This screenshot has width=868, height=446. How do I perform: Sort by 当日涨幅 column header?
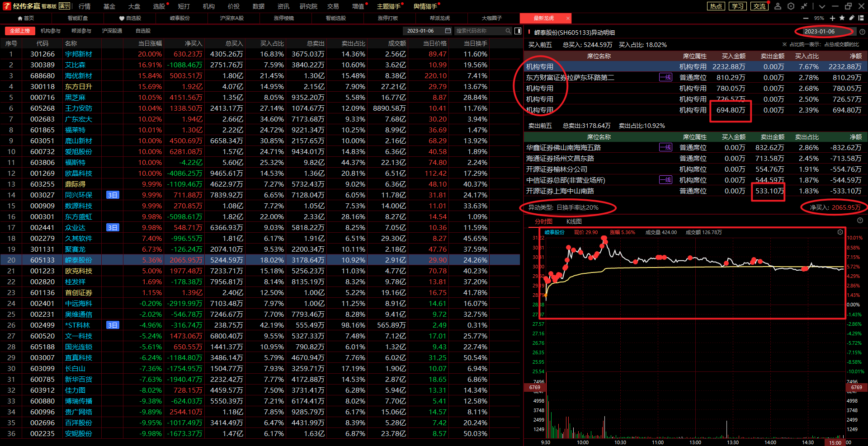[150, 43]
